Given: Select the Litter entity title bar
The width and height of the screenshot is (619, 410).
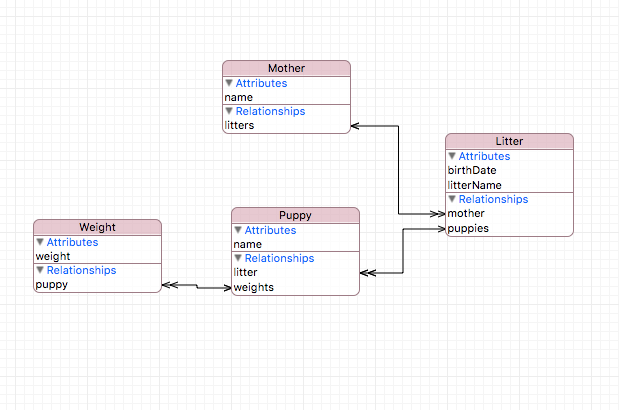Looking at the screenshot, I should 509,141.
